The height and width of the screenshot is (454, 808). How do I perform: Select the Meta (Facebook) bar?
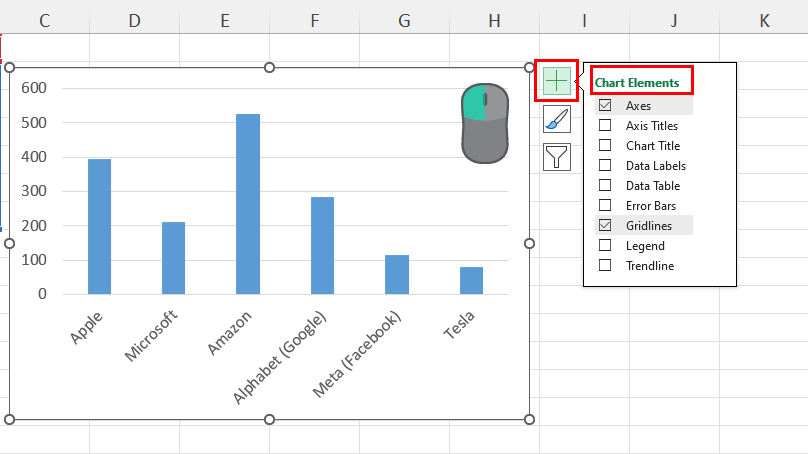tap(397, 275)
